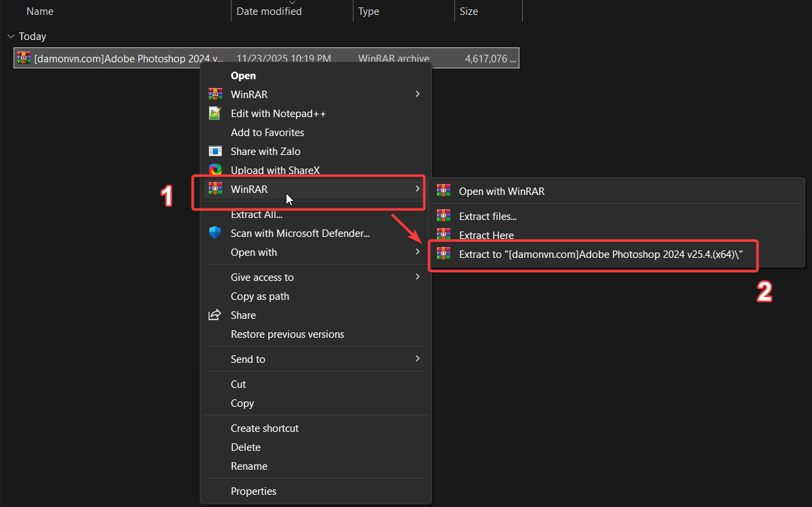Screen dimensions: 812x507
Task: Expand the Give access to submenu arrow
Action: tap(417, 276)
